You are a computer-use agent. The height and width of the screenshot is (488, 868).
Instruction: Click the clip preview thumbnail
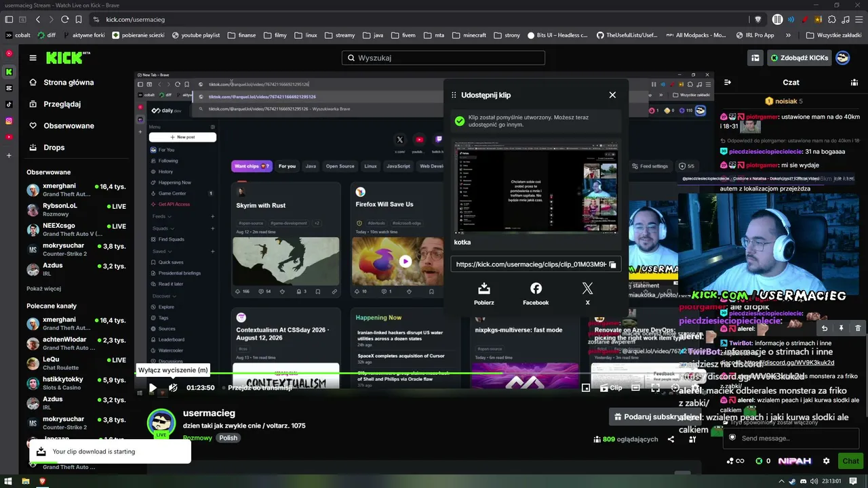[x=536, y=188]
